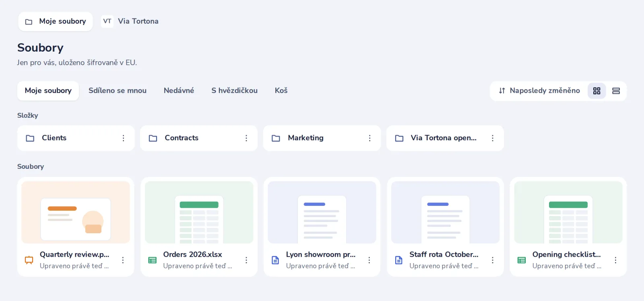The width and height of the screenshot is (644, 301).
Task: Open more options for Opening checklist file
Action: pos(615,260)
